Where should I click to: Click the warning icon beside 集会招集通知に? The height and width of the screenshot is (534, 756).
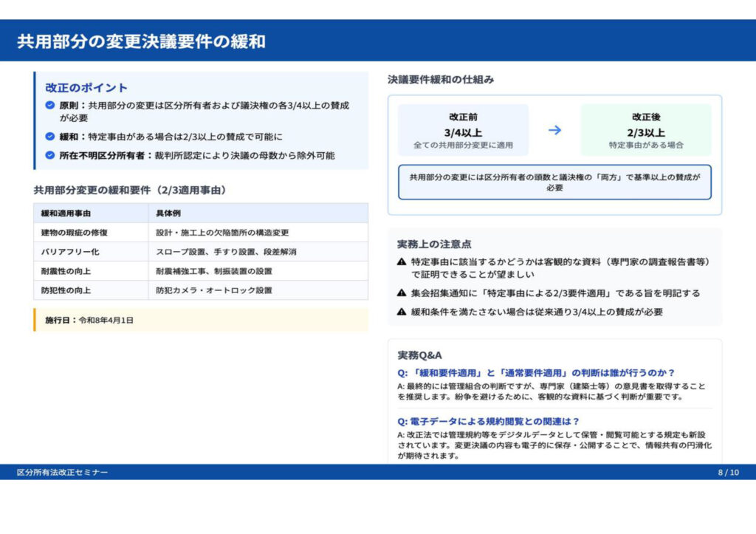pyautogui.click(x=402, y=293)
